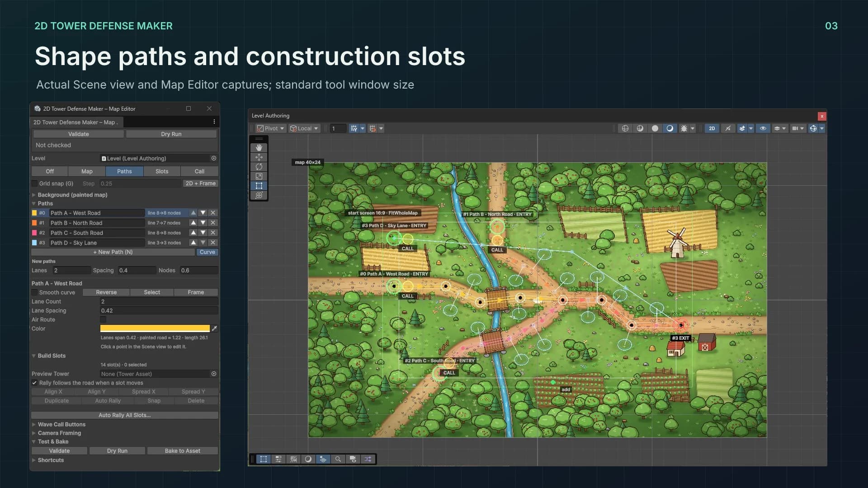Screen dimensions: 868x488
Task: Select the Move tool in Scene toolbar
Action: pyautogui.click(x=259, y=157)
